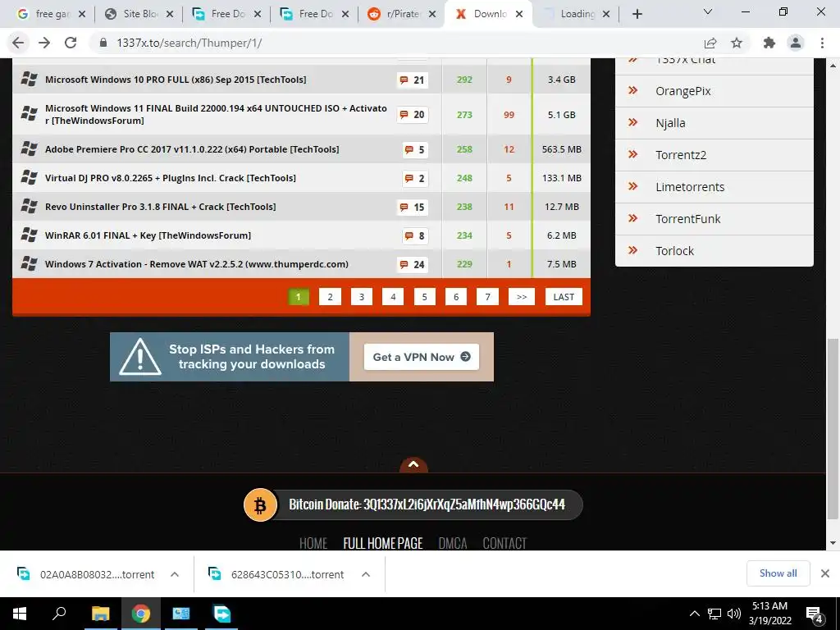Open TorrentFunk sidebar link

click(x=688, y=219)
